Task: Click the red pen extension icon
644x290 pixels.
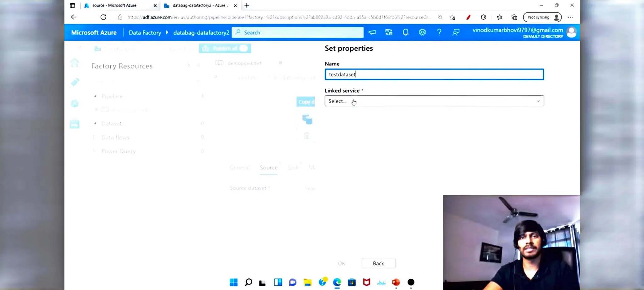Action: (468, 17)
